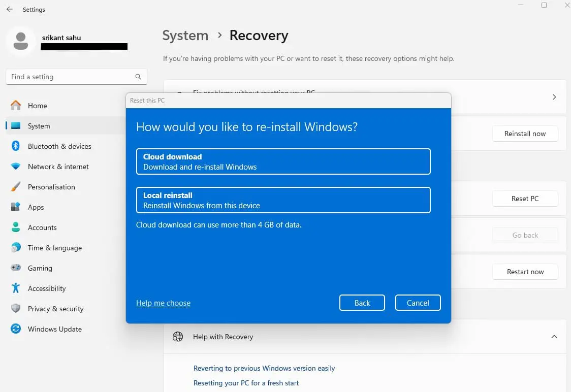
Task: Open the Help me choose link
Action: [163, 303]
